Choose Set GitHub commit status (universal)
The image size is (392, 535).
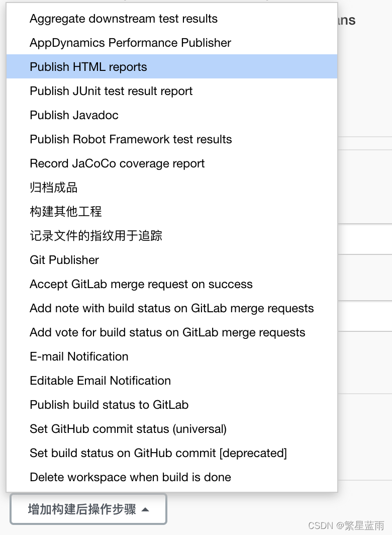tap(171, 429)
